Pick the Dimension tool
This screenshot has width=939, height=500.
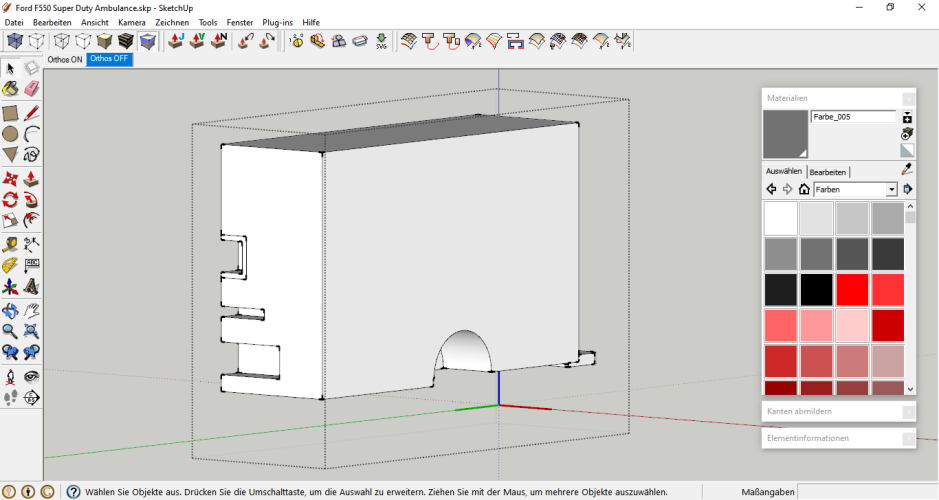point(32,244)
